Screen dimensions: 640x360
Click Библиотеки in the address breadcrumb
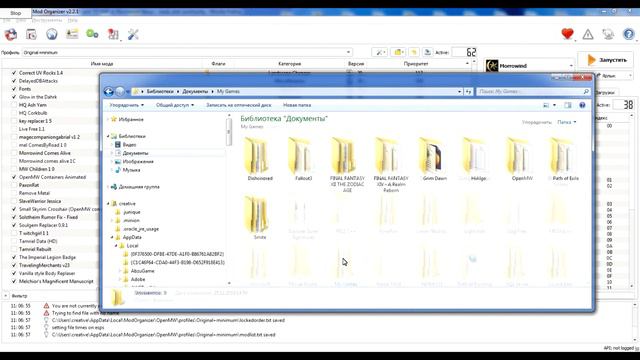coord(160,91)
